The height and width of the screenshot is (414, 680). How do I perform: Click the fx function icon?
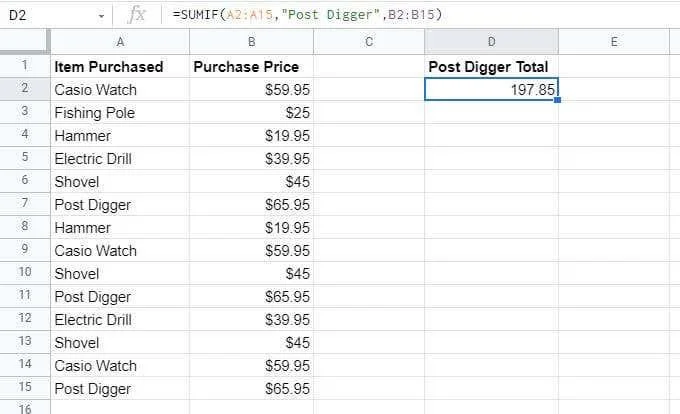coord(137,15)
